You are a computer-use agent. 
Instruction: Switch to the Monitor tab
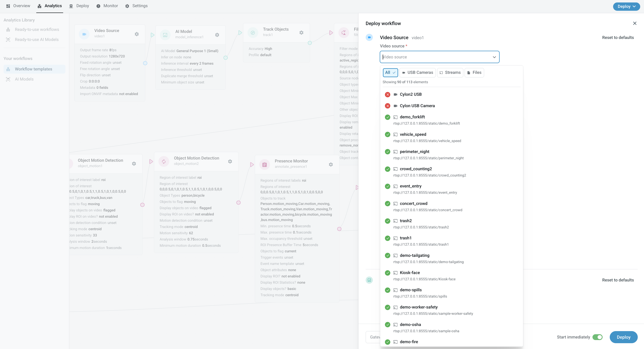pos(107,6)
